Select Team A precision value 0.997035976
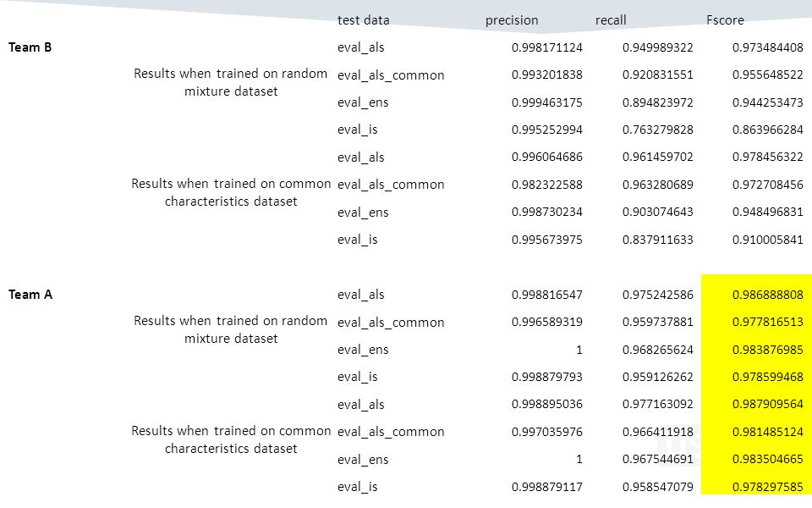Viewport: 812px width, 508px height. pyautogui.click(x=547, y=432)
